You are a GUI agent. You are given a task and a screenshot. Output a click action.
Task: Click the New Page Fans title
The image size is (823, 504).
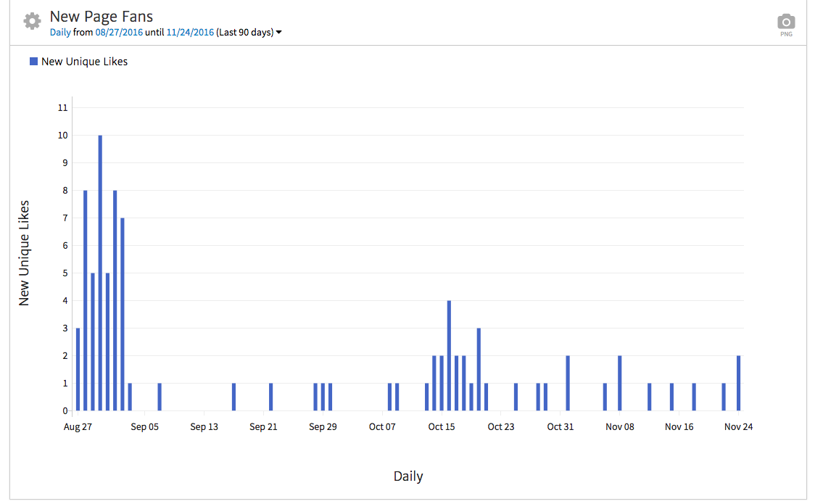point(101,17)
